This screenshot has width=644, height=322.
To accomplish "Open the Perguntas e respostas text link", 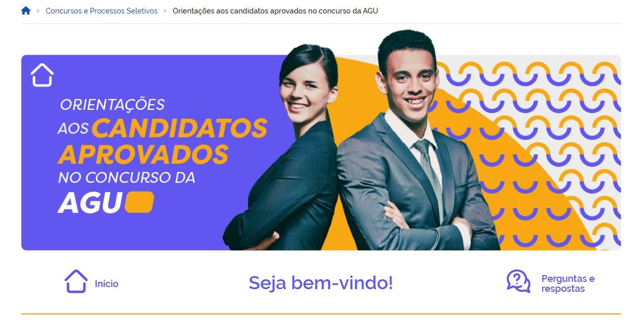I will tap(568, 283).
